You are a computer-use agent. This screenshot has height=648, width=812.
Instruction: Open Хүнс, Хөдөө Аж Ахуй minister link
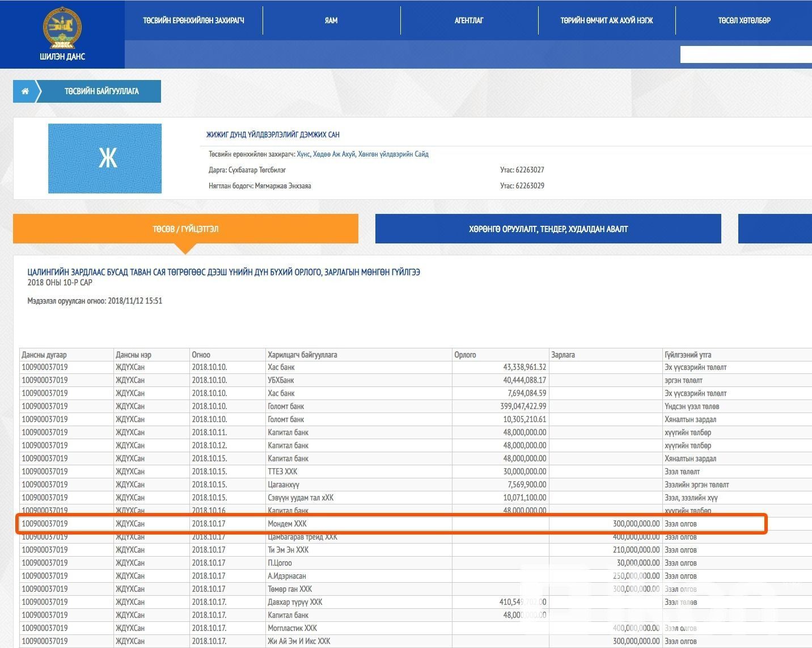click(x=362, y=154)
